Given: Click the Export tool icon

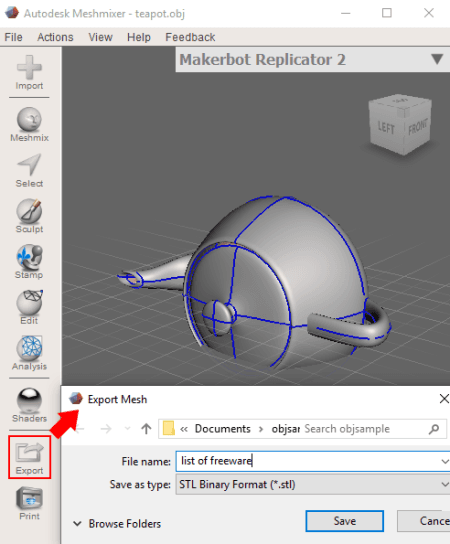Looking at the screenshot, I should 29,457.
